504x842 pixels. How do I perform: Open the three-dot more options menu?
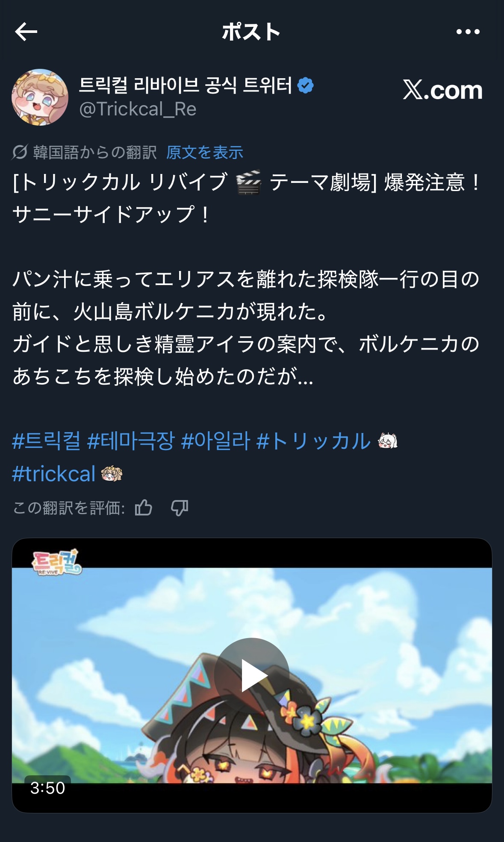click(x=468, y=32)
